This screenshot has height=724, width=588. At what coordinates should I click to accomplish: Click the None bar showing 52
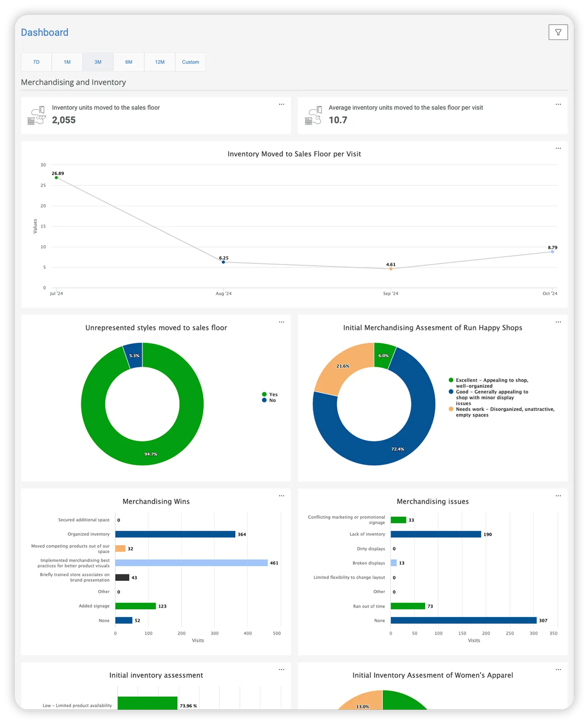124,620
